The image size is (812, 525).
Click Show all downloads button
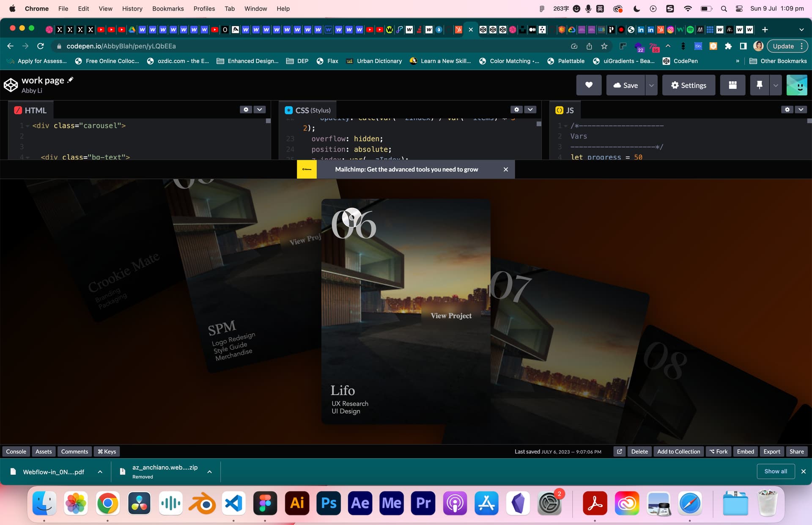(x=775, y=471)
